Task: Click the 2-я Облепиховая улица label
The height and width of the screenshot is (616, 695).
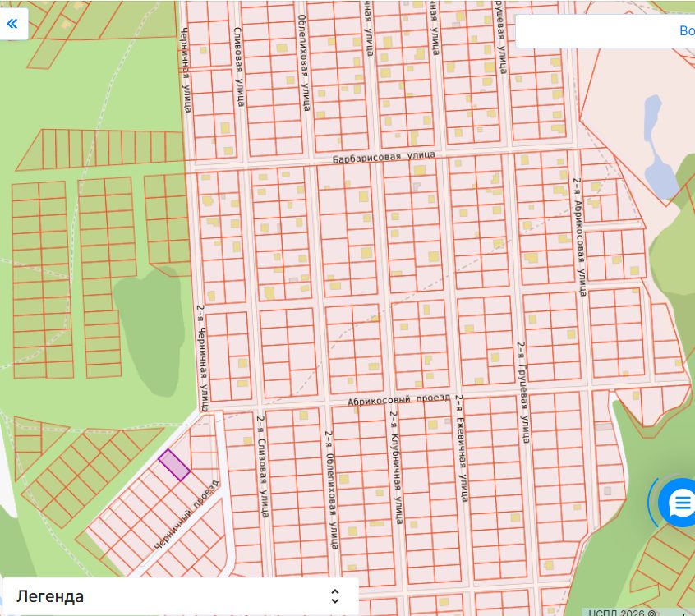Action: coord(331,490)
